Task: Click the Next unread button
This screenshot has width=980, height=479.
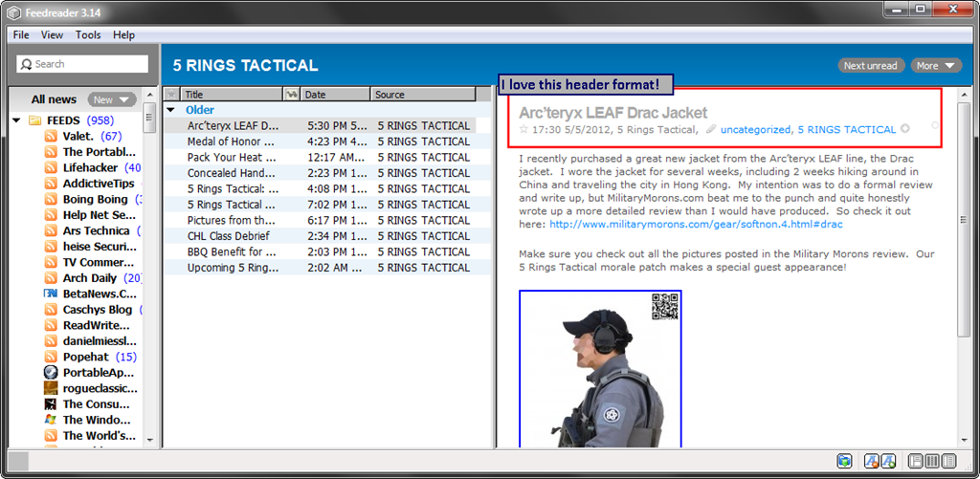Action: 871,66
